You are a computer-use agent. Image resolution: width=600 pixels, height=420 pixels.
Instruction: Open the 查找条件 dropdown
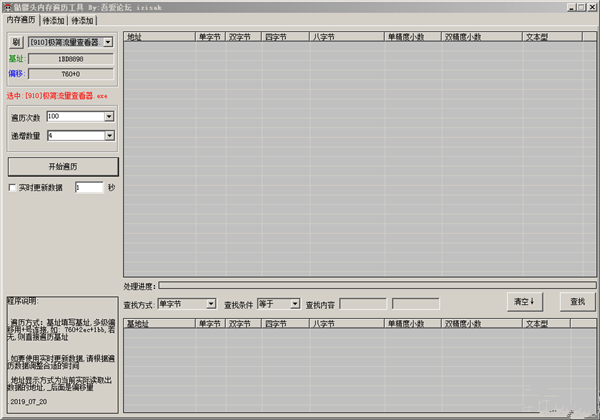tap(295, 304)
